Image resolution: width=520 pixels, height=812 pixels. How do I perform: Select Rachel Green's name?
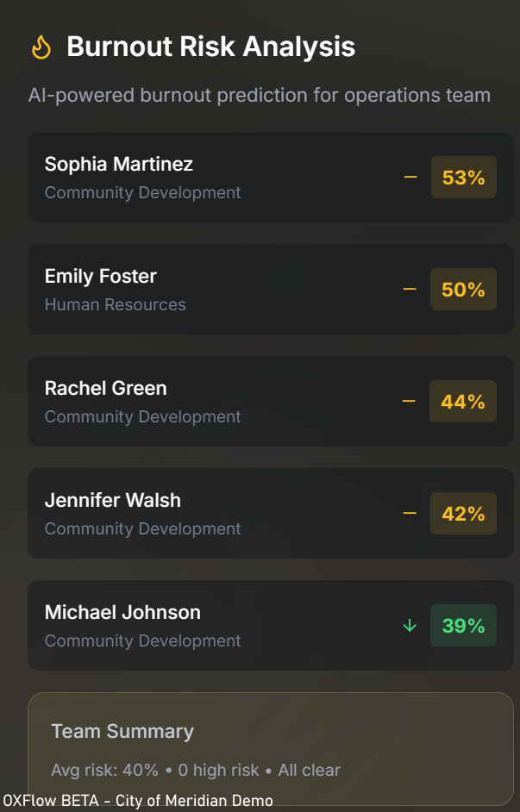coord(106,388)
